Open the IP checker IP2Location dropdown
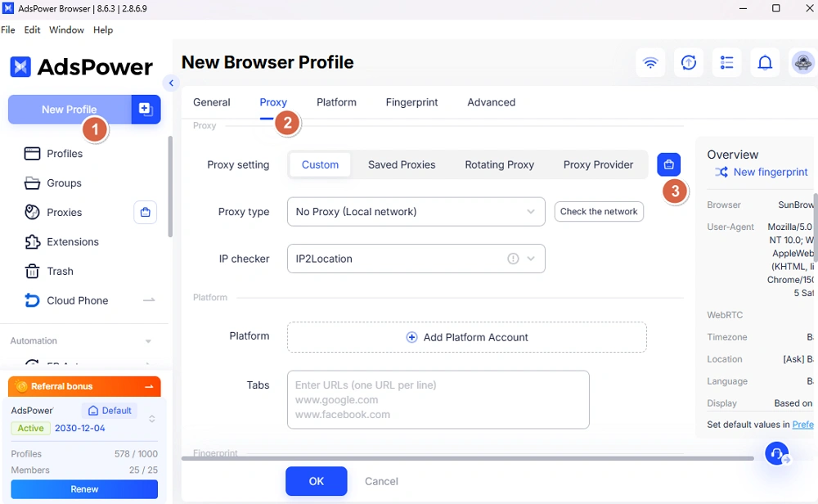The height and width of the screenshot is (504, 818). click(416, 259)
